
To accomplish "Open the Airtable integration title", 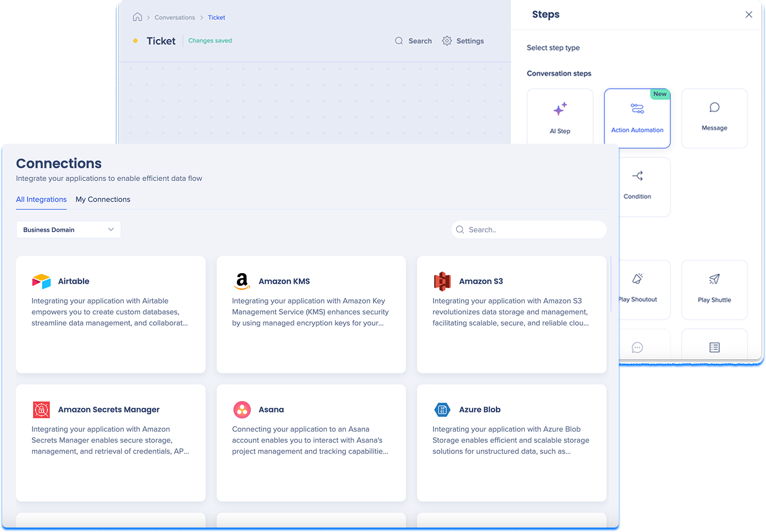I will pos(74,281).
